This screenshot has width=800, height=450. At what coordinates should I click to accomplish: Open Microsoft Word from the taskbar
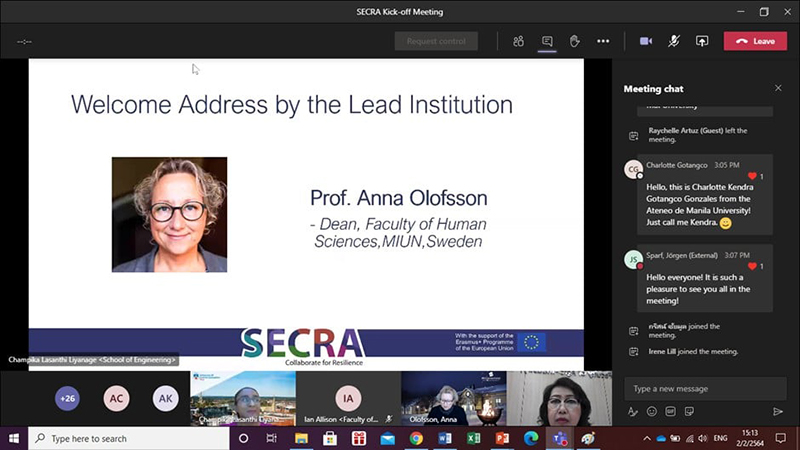coord(445,438)
